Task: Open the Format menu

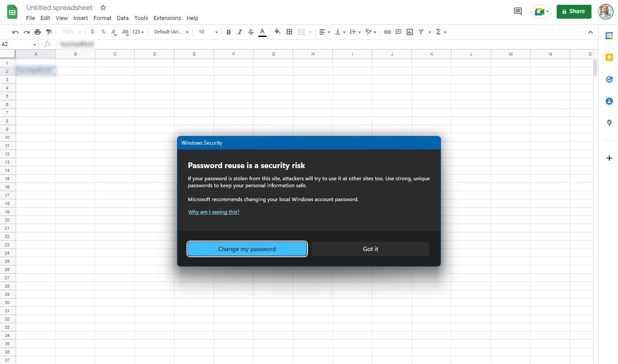Action: click(x=102, y=18)
